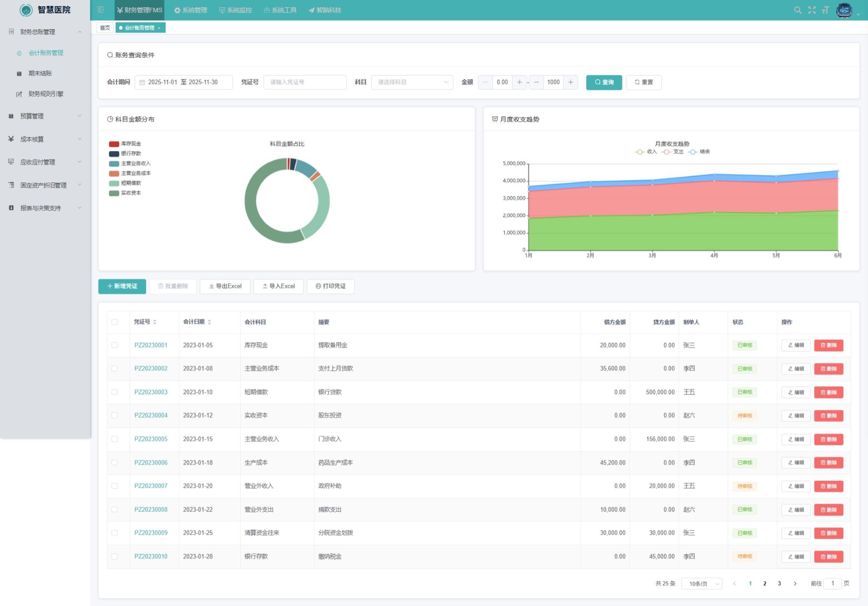The height and width of the screenshot is (606, 868).
Task: Select 期末结账 in the sidebar
Action: (x=40, y=73)
